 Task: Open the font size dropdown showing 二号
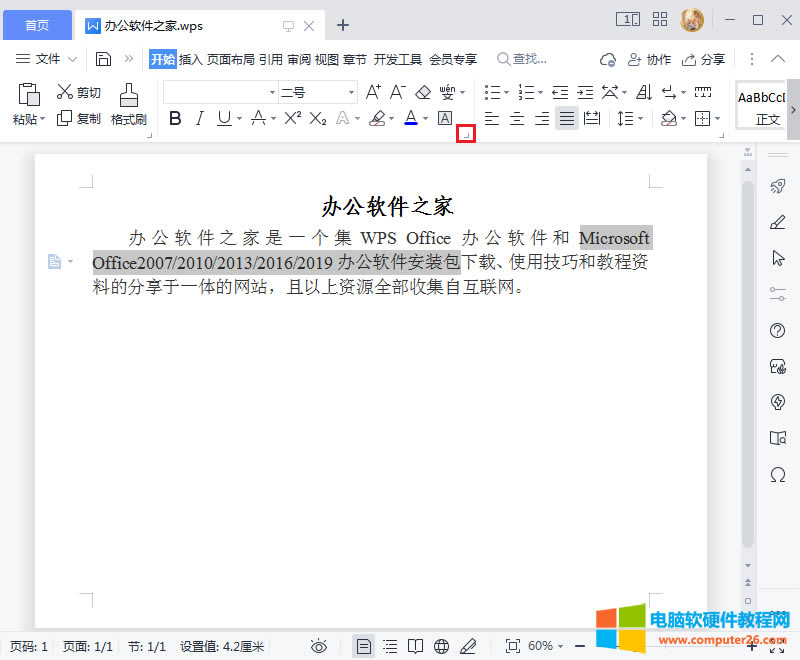coord(350,91)
